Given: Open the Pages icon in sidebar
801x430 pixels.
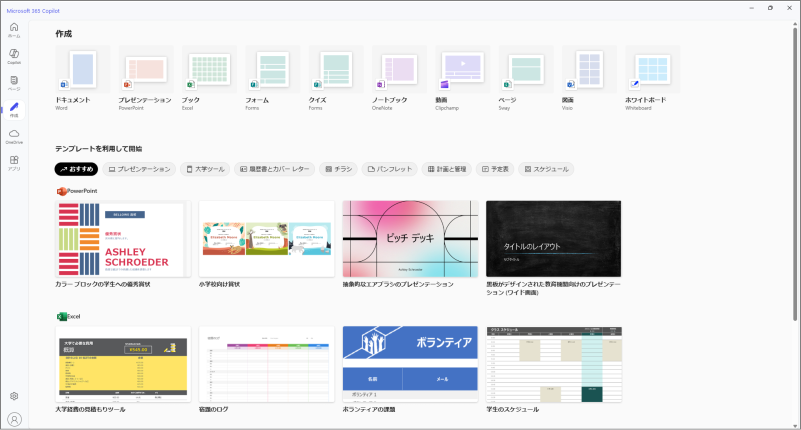Looking at the screenshot, I should (x=14, y=83).
